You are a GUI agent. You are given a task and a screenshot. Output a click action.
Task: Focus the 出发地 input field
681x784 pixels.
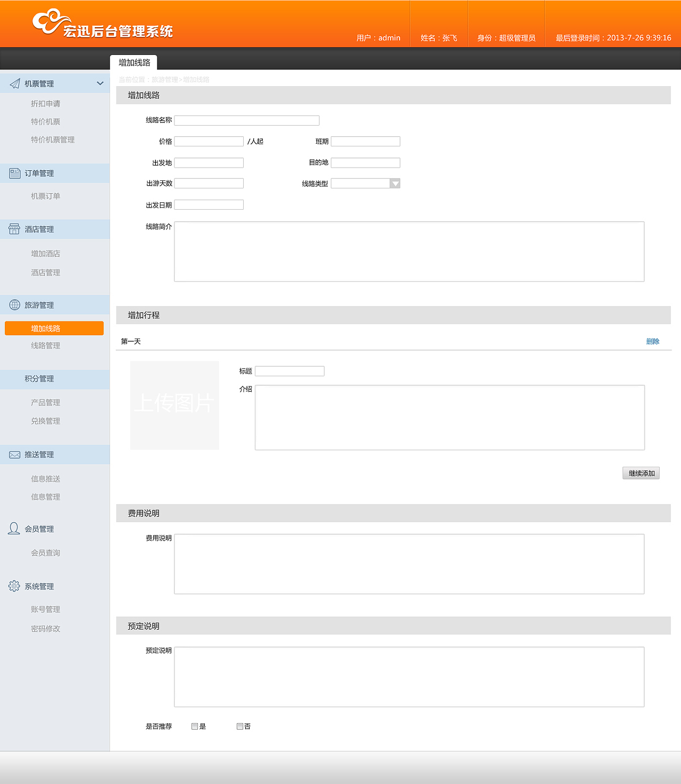(x=209, y=163)
